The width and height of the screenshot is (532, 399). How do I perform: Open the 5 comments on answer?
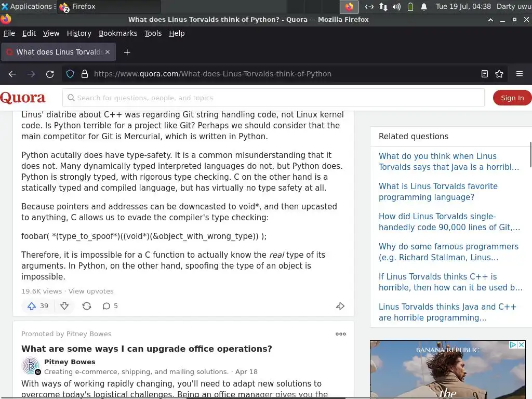[x=110, y=306]
